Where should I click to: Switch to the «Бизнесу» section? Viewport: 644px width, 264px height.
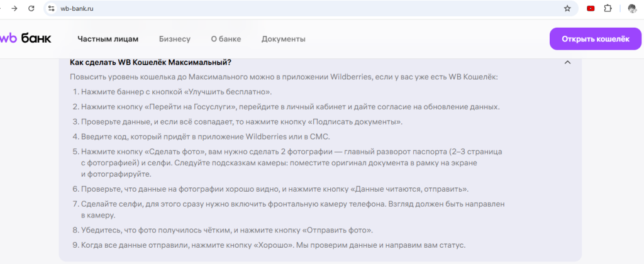pyautogui.click(x=174, y=39)
